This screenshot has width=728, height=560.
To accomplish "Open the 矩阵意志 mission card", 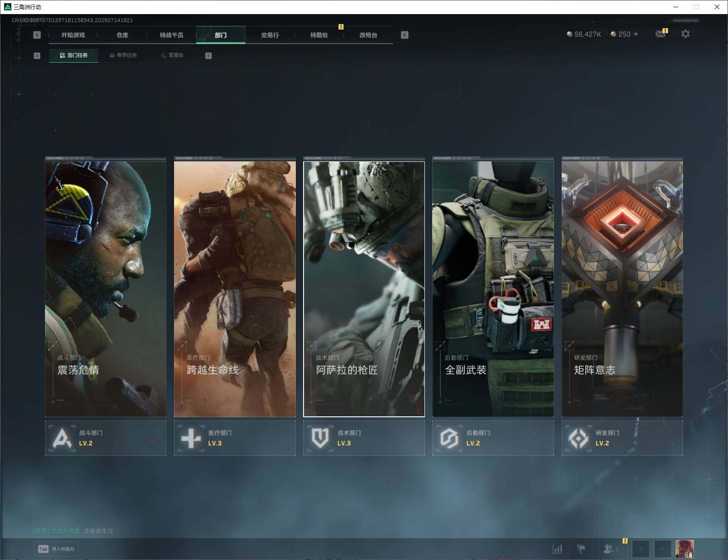I will (x=622, y=287).
